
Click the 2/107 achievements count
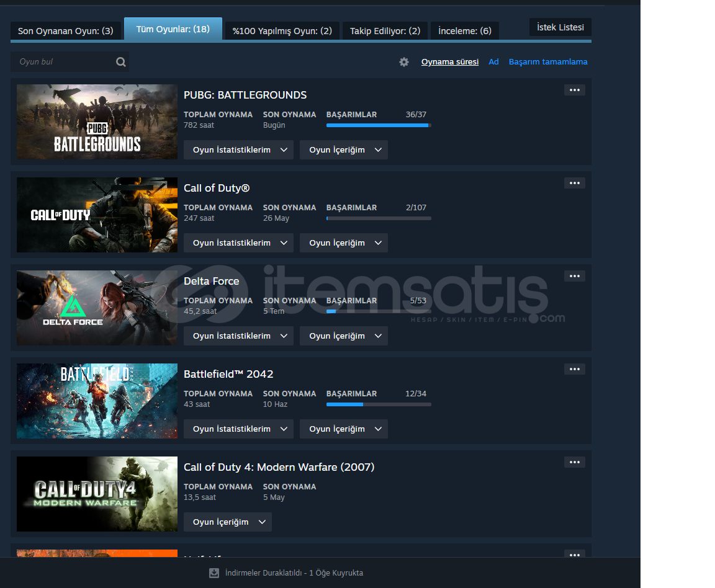click(416, 207)
